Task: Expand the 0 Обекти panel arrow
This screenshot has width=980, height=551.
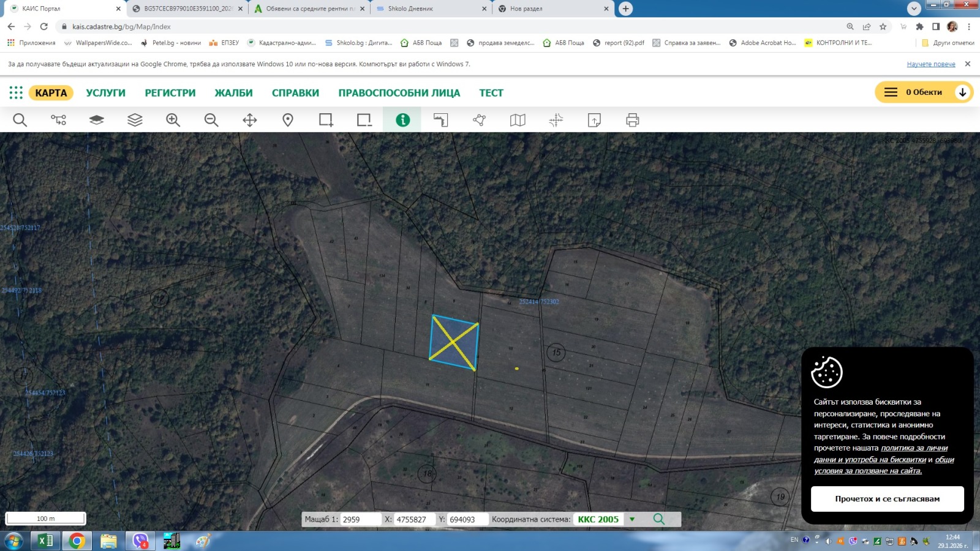Action: pyautogui.click(x=962, y=92)
